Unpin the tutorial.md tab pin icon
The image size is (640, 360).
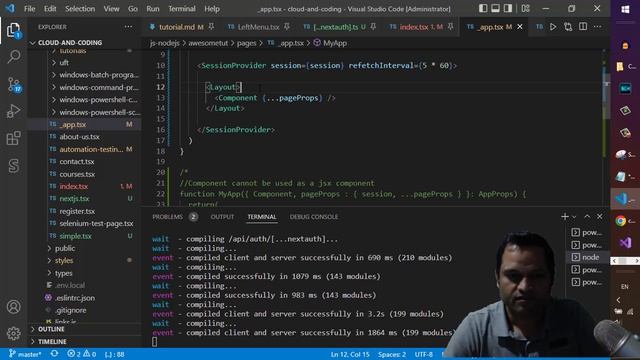tap(211, 27)
